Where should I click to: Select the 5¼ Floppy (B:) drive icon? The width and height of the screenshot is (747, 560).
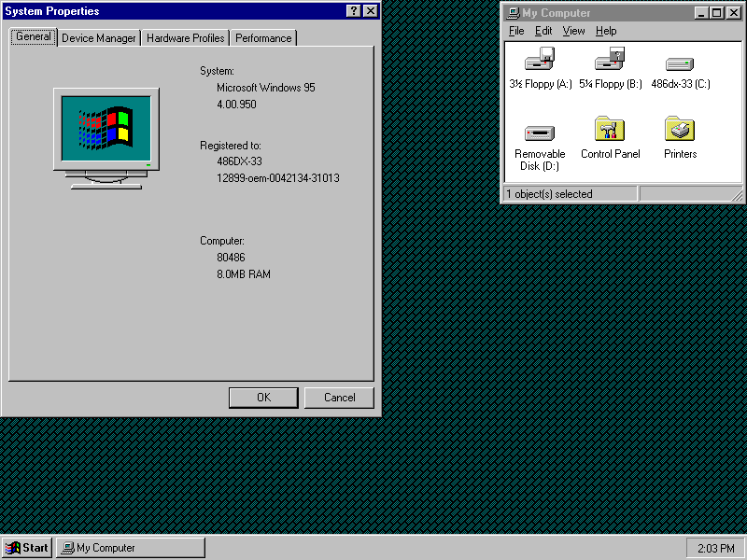(610, 59)
